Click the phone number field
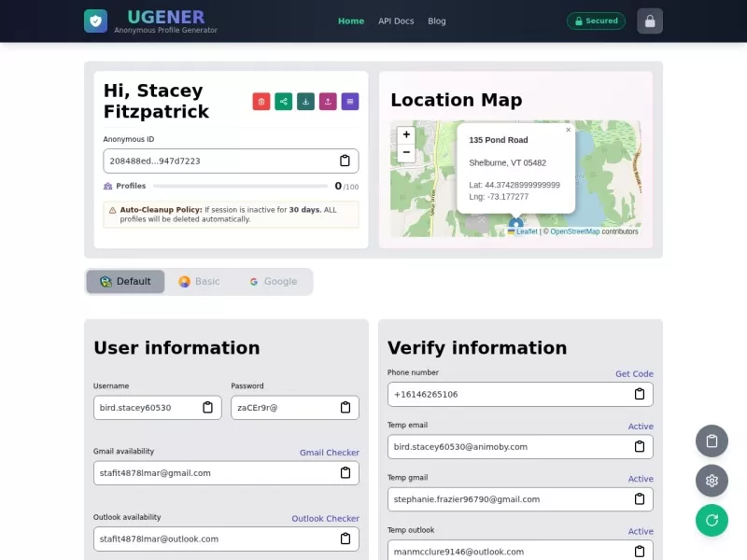The height and width of the screenshot is (560, 747). coord(520,394)
